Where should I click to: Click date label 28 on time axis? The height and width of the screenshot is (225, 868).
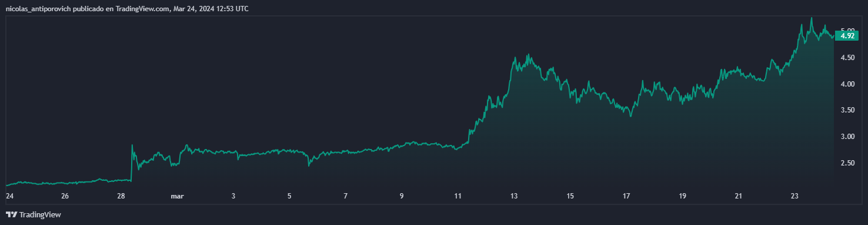tap(121, 196)
